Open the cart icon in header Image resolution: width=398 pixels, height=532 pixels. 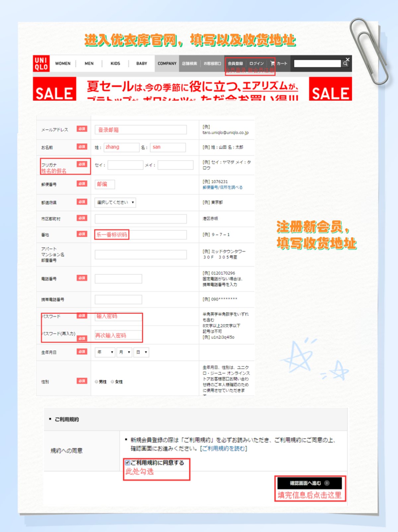coord(273,63)
